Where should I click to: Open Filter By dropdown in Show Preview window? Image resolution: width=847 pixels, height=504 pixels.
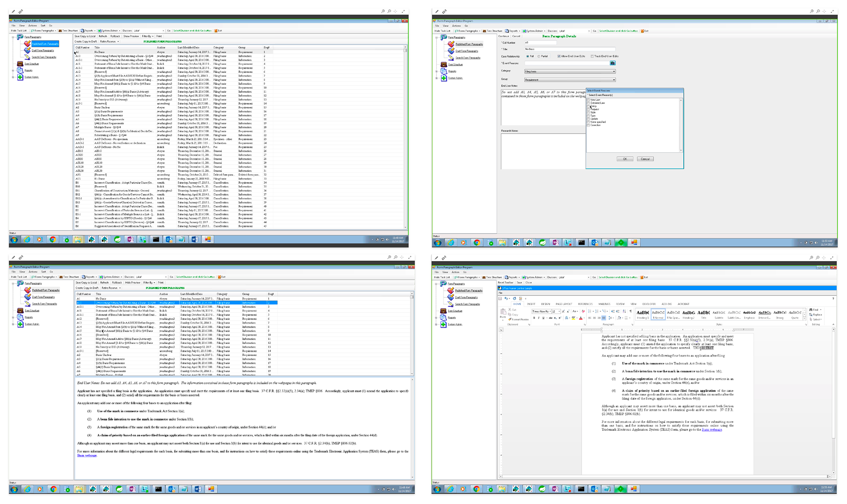(x=147, y=36)
